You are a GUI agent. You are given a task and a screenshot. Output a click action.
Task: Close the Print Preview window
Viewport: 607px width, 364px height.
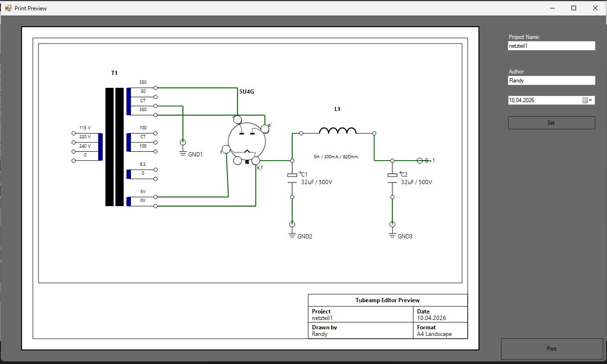[595, 8]
